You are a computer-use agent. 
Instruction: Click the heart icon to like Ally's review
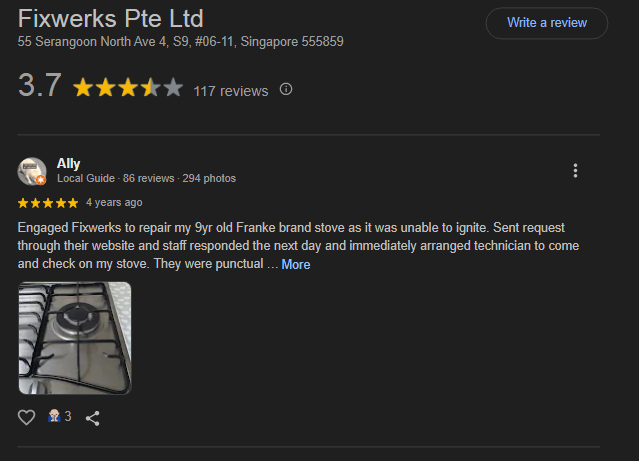click(27, 417)
